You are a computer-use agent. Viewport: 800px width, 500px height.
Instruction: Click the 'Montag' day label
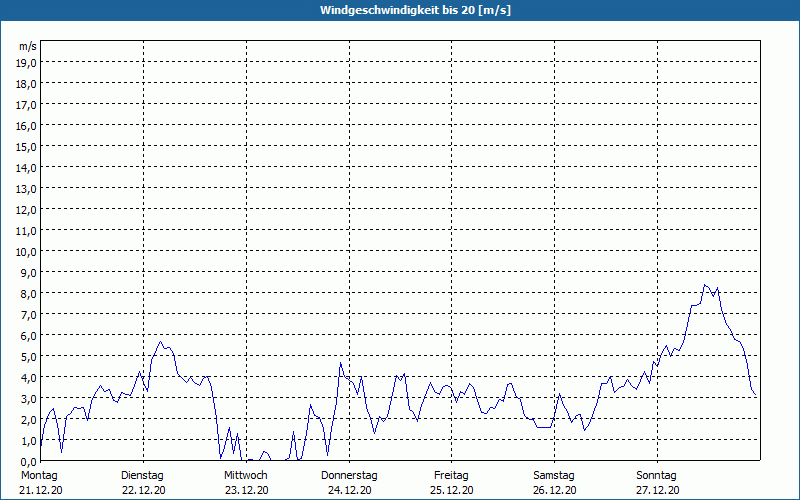(39, 476)
